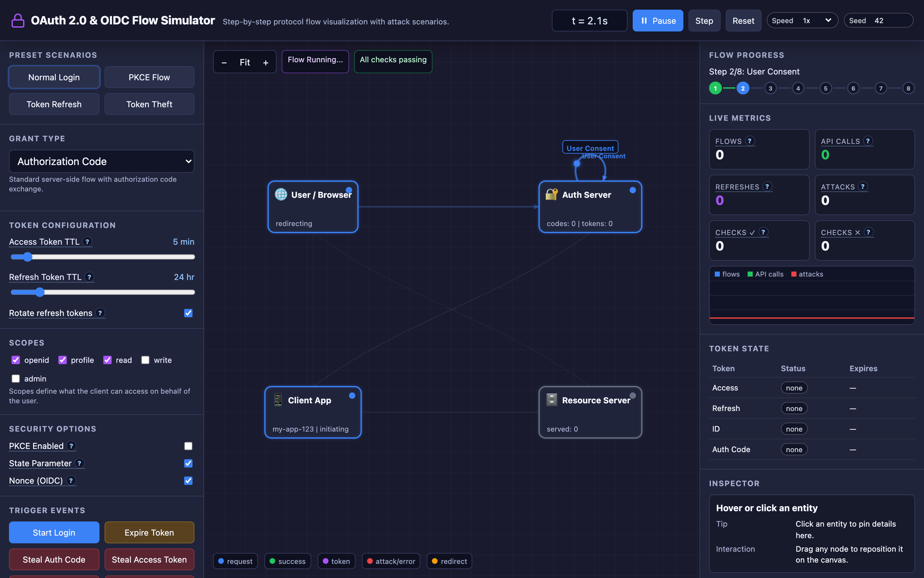Zoom in the canvas with plus button

tap(266, 62)
